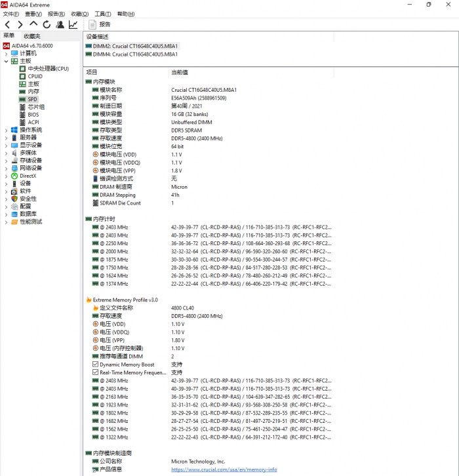Click the 操作系统 Windows logo icon
The height and width of the screenshot is (476, 459).
(x=14, y=130)
